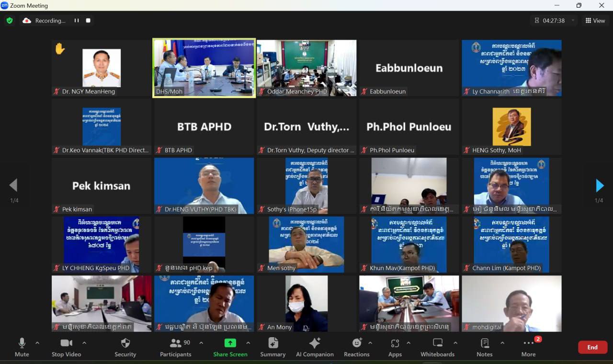Viewport: 613px width, 364px height.
Task: Select Sothy's iPhone15p video tile
Action: (x=306, y=186)
